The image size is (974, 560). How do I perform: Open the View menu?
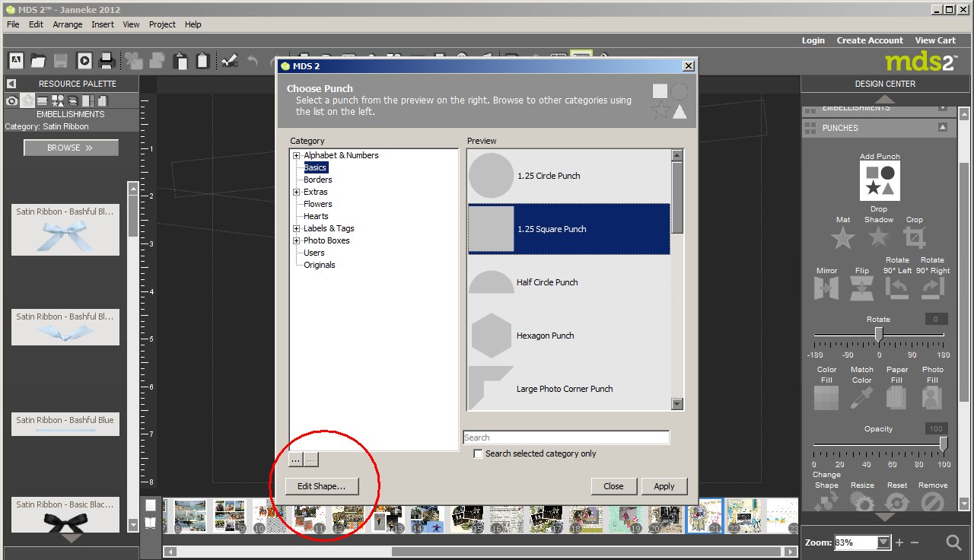click(131, 24)
